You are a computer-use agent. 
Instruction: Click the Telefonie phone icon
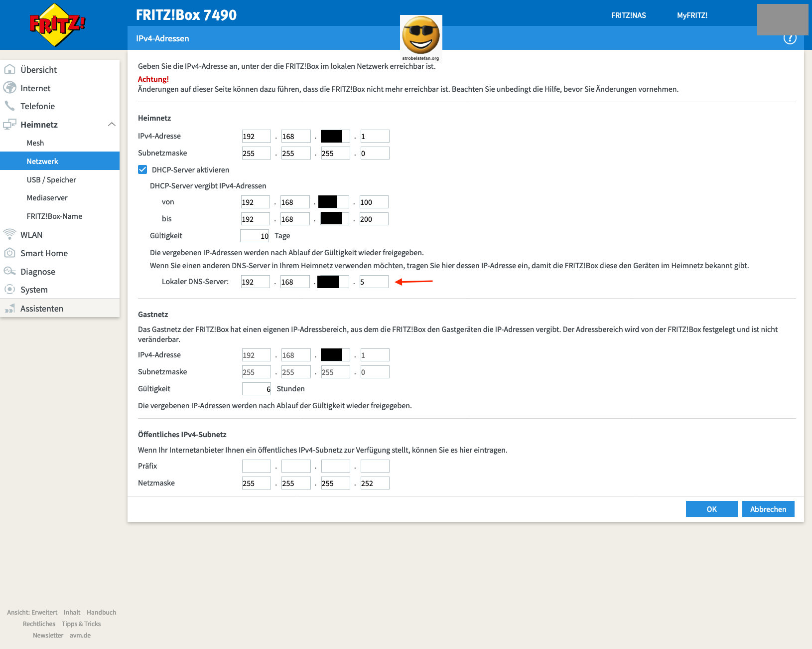coord(9,106)
